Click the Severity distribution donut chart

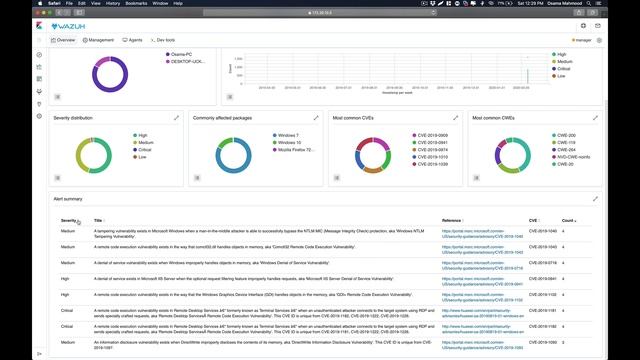click(93, 155)
